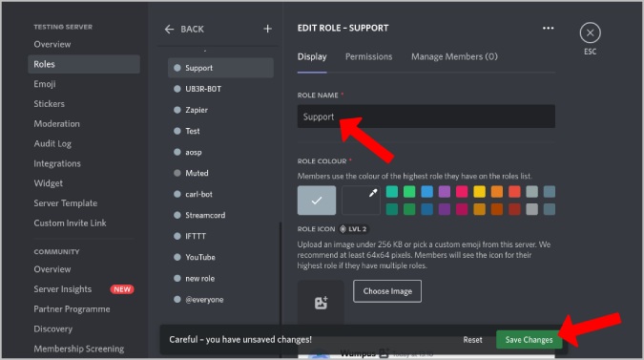
Task: Click the roles list scrollbar
Action: click(x=280, y=273)
